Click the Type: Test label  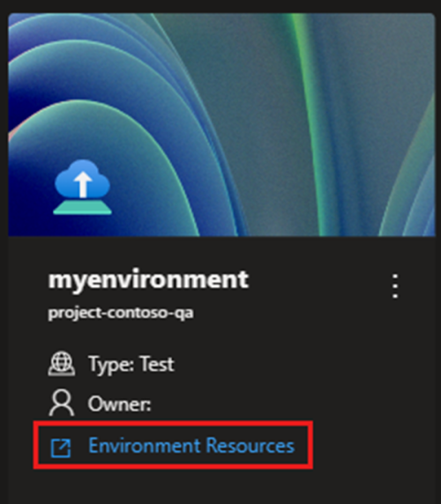pos(131,365)
